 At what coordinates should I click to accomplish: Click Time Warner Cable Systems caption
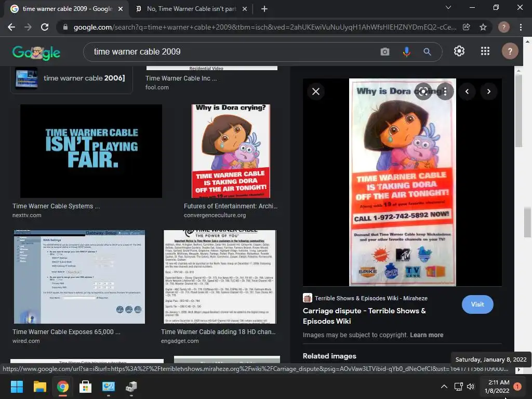(x=56, y=206)
